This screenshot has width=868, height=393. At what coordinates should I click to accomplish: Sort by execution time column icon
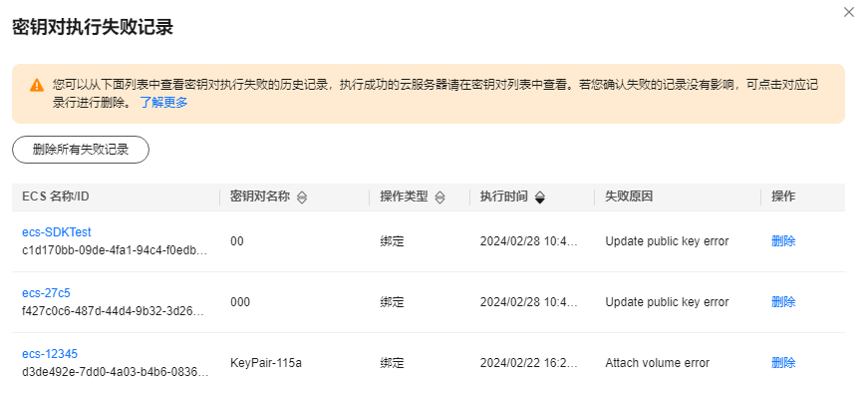pos(540,197)
